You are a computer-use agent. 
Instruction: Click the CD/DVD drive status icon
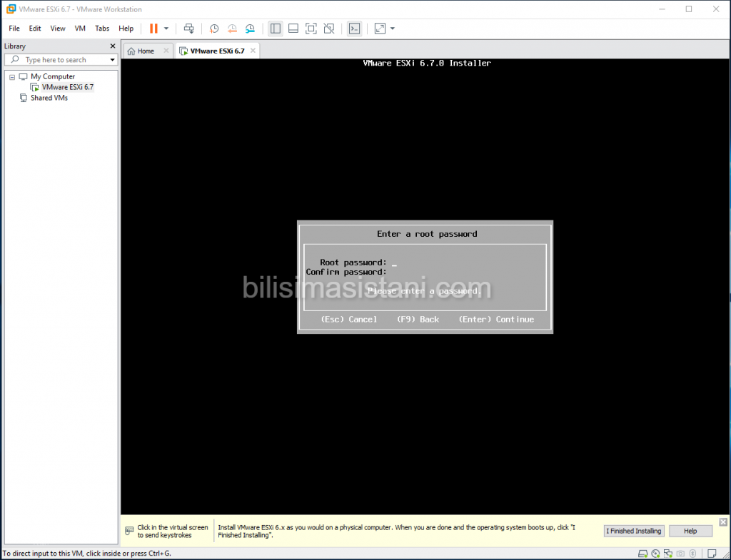pyautogui.click(x=655, y=554)
